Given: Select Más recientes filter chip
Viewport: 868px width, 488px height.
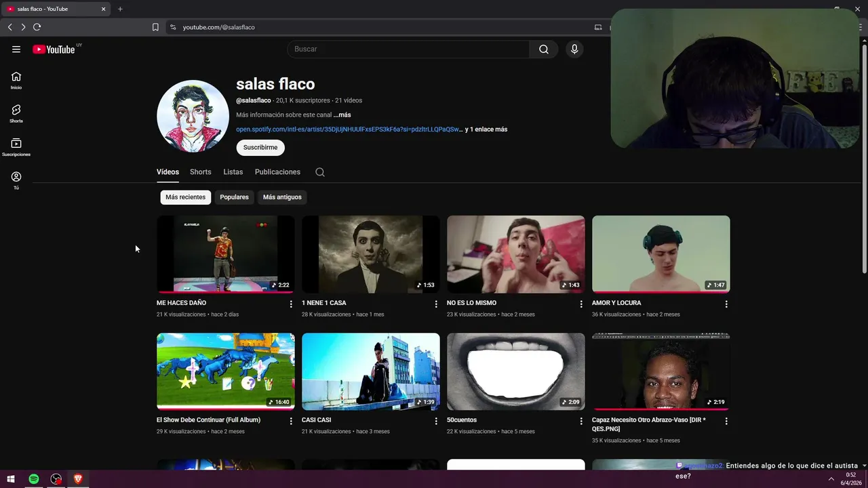Looking at the screenshot, I should 185,197.
